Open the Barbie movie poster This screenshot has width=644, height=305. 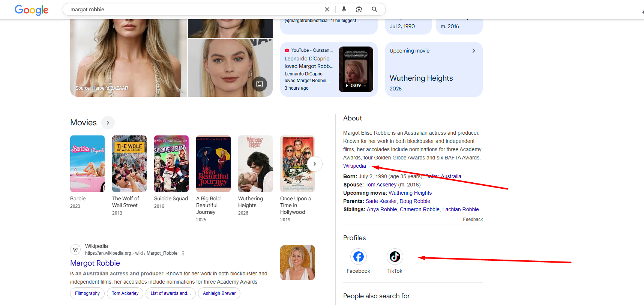coord(87,164)
